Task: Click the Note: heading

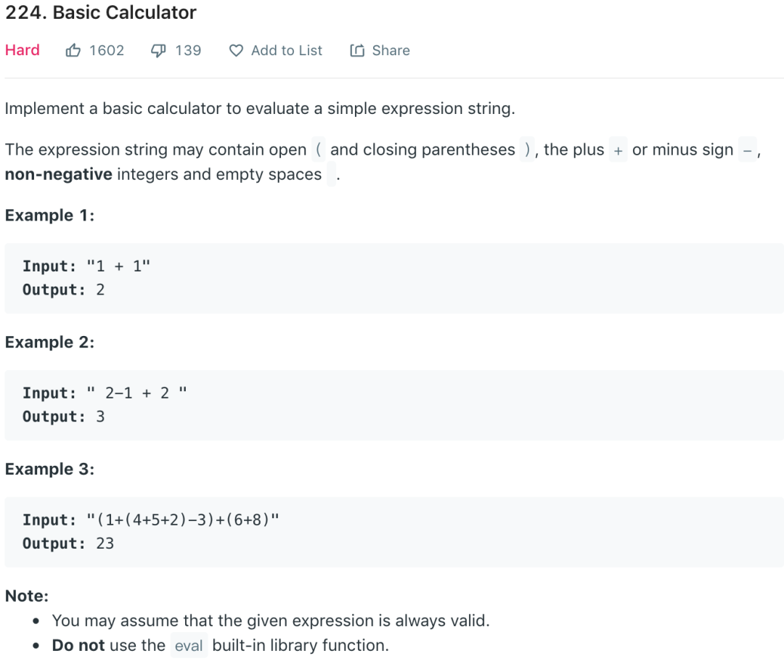Action: tap(27, 596)
